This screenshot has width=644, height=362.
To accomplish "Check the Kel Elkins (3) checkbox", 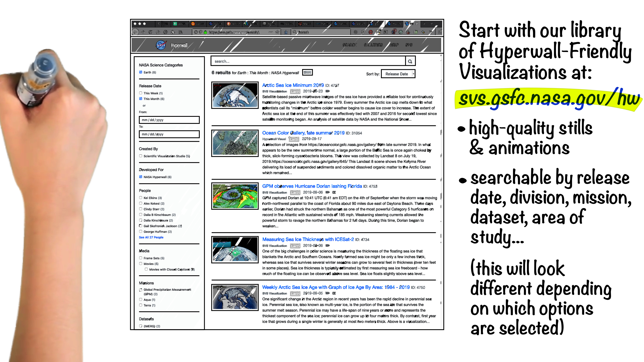I will point(141,198).
